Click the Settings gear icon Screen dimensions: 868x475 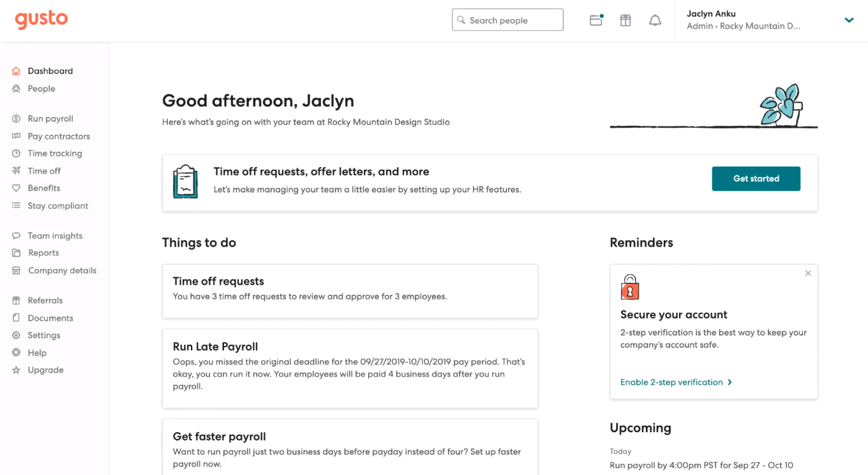17,335
